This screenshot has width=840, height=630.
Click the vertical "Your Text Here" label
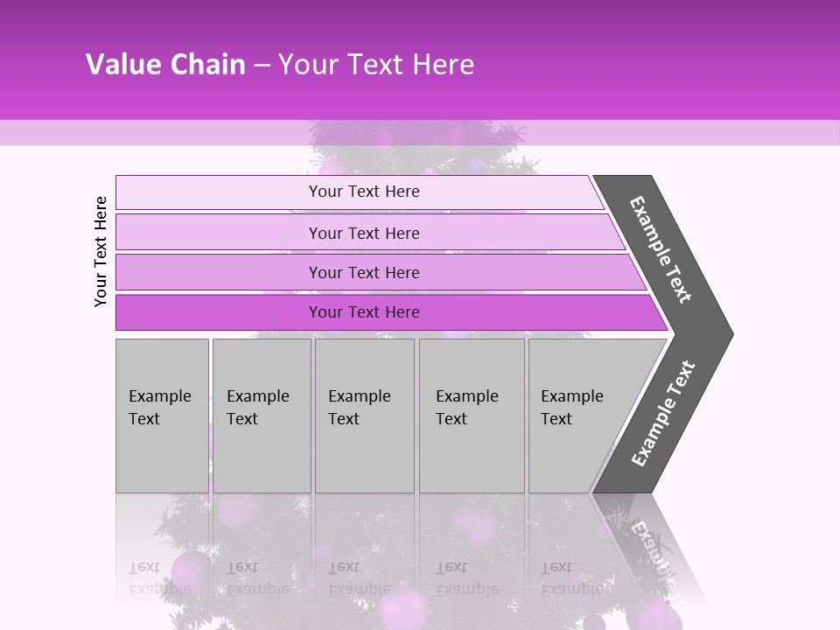coord(101,251)
